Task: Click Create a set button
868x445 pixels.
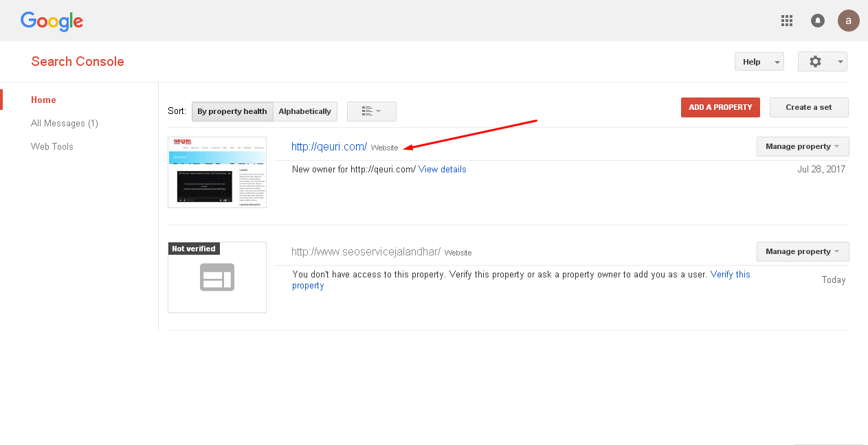Action: click(809, 107)
